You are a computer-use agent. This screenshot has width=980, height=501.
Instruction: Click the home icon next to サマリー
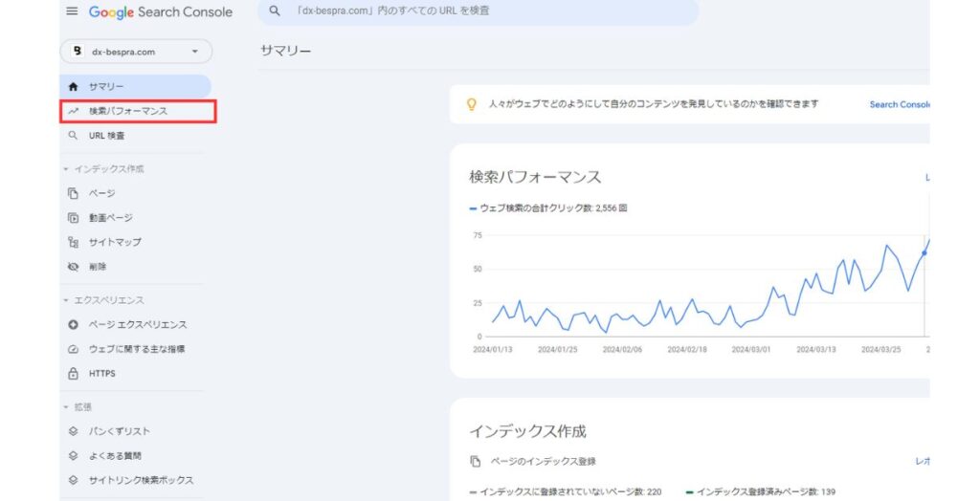click(73, 86)
